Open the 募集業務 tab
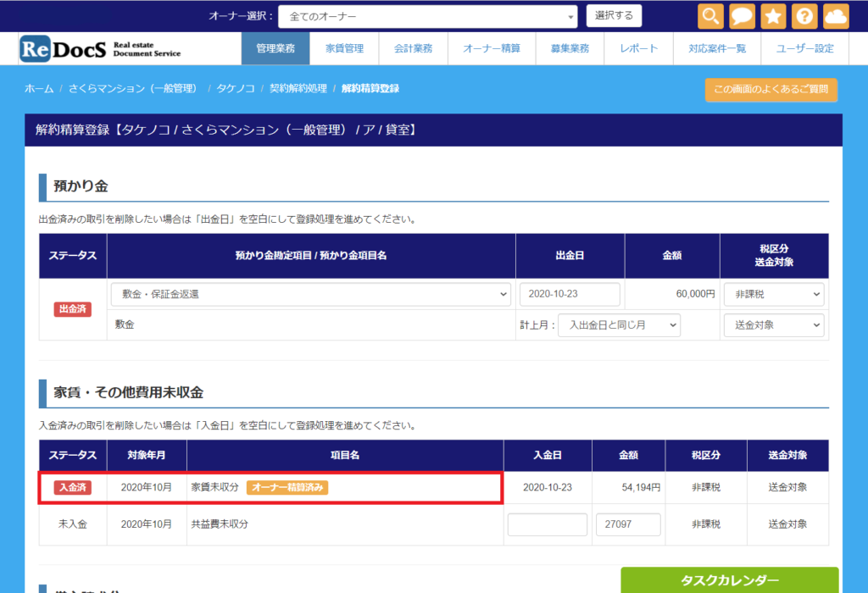Screen dimensions: 868x593 (x=570, y=48)
